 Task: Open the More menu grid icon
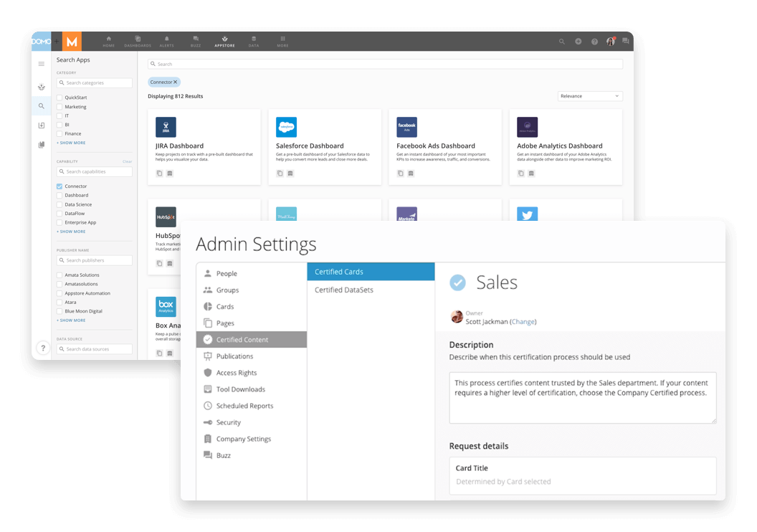click(282, 41)
